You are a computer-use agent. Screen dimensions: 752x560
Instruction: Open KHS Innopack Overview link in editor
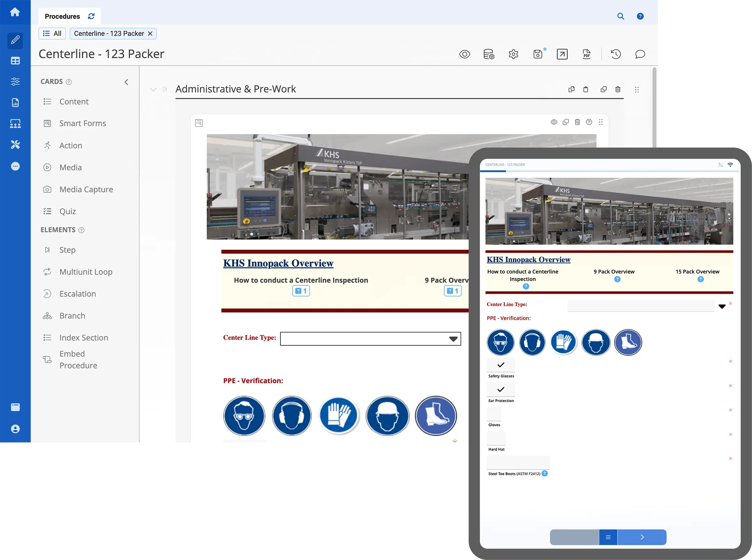pyautogui.click(x=278, y=263)
